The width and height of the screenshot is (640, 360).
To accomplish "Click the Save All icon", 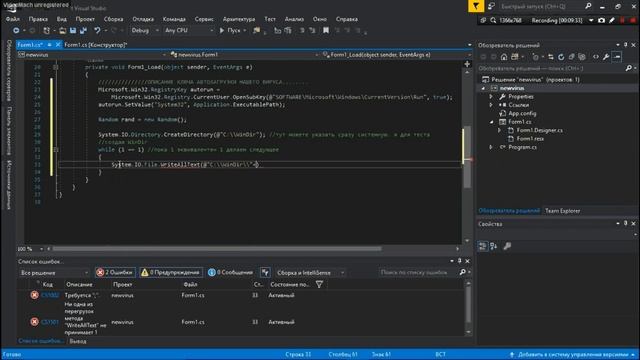I will pyautogui.click(x=83, y=31).
